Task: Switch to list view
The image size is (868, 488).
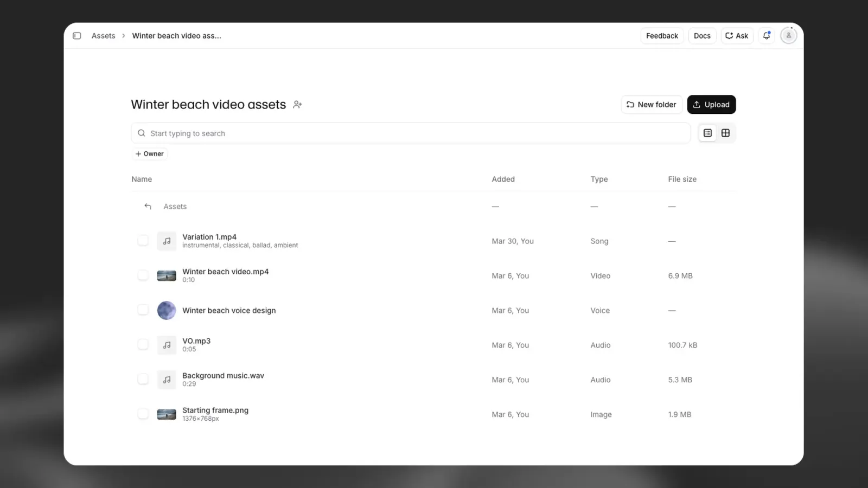Action: [707, 133]
